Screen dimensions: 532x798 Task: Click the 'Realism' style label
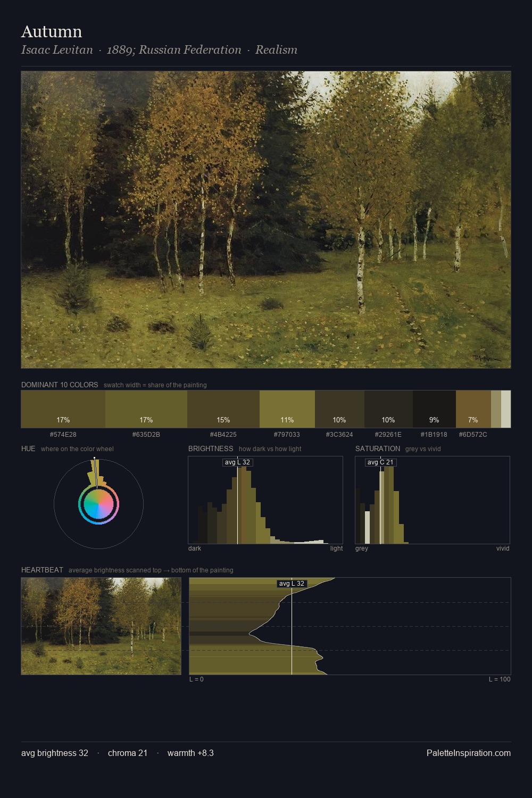pos(276,50)
